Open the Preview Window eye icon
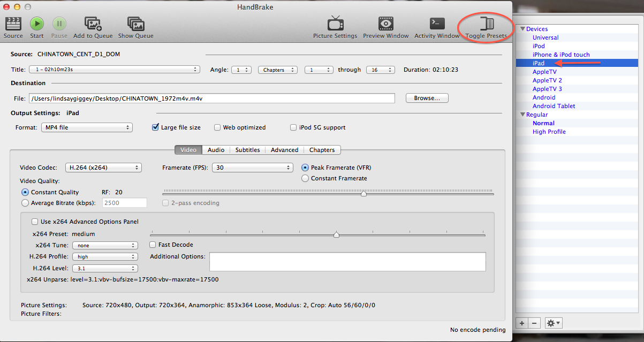This screenshot has height=342, width=644. (386, 24)
